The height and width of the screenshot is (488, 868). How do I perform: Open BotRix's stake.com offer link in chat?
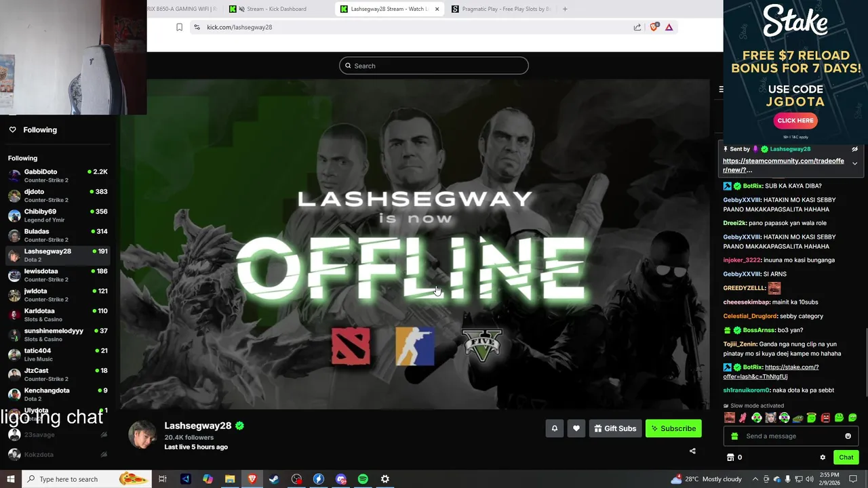tap(771, 372)
